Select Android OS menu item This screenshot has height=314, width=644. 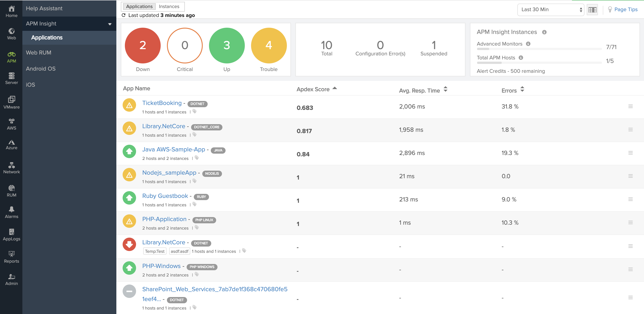(41, 69)
